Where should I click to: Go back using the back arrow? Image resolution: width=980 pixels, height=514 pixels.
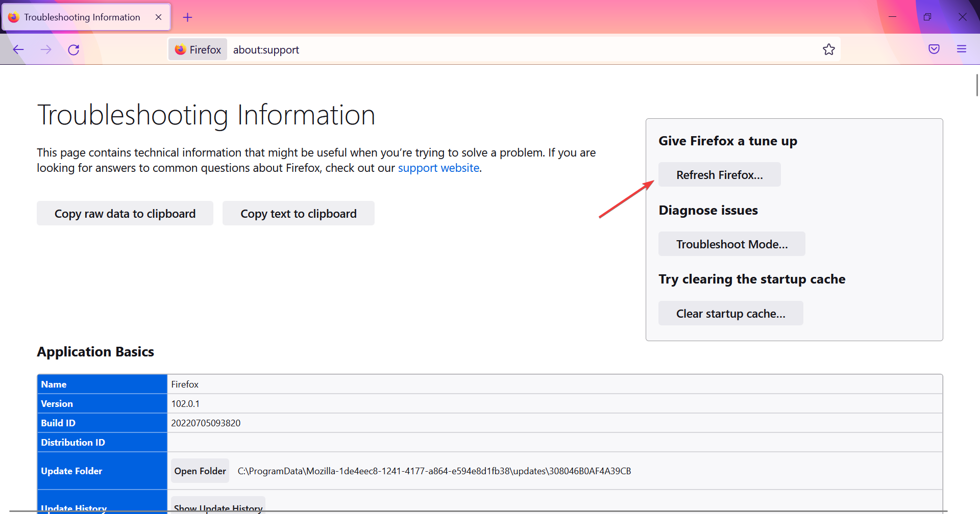coord(18,49)
